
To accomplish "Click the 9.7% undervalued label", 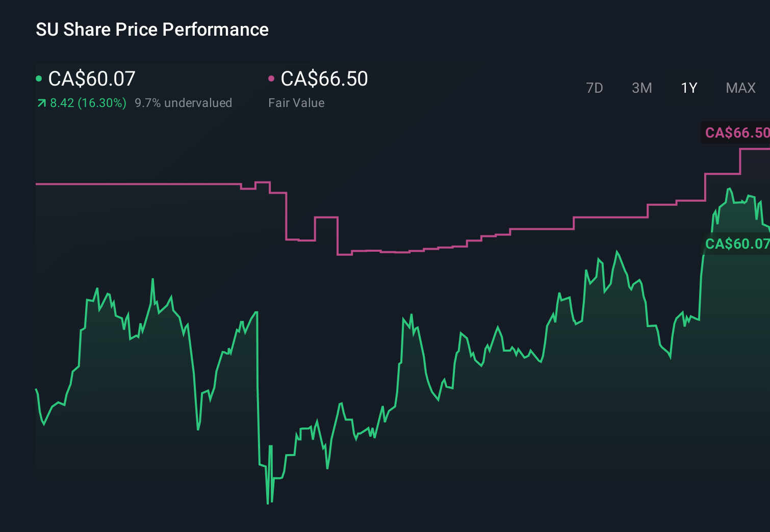I will (184, 102).
